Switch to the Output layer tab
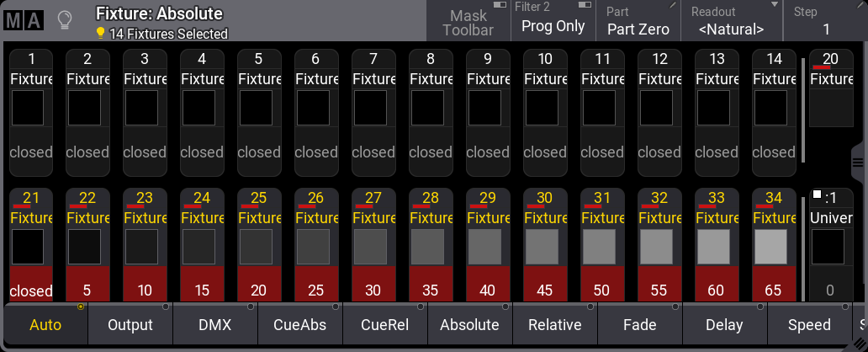The height and width of the screenshot is (352, 868). 130,325
